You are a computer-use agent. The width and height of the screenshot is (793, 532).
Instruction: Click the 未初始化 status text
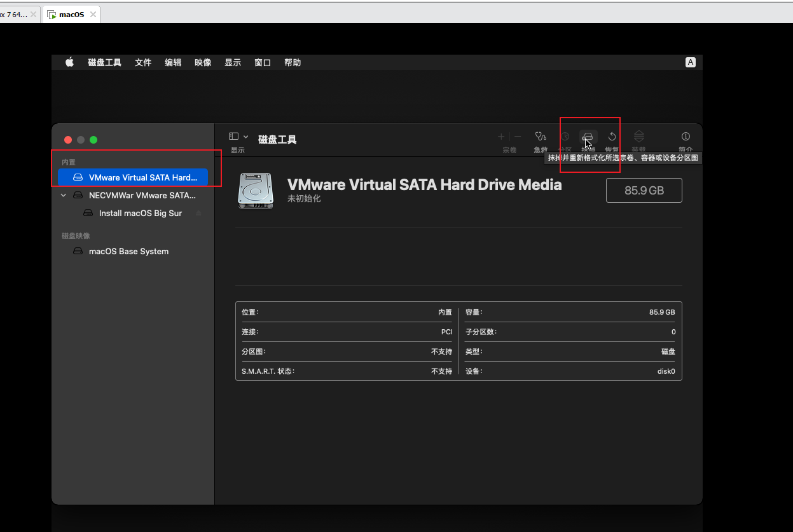[304, 199]
